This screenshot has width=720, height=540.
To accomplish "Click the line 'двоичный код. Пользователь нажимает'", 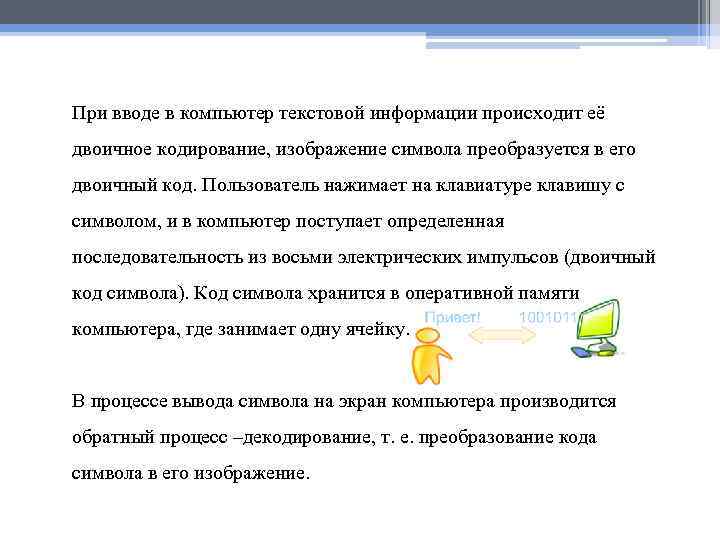I will tap(348, 185).
